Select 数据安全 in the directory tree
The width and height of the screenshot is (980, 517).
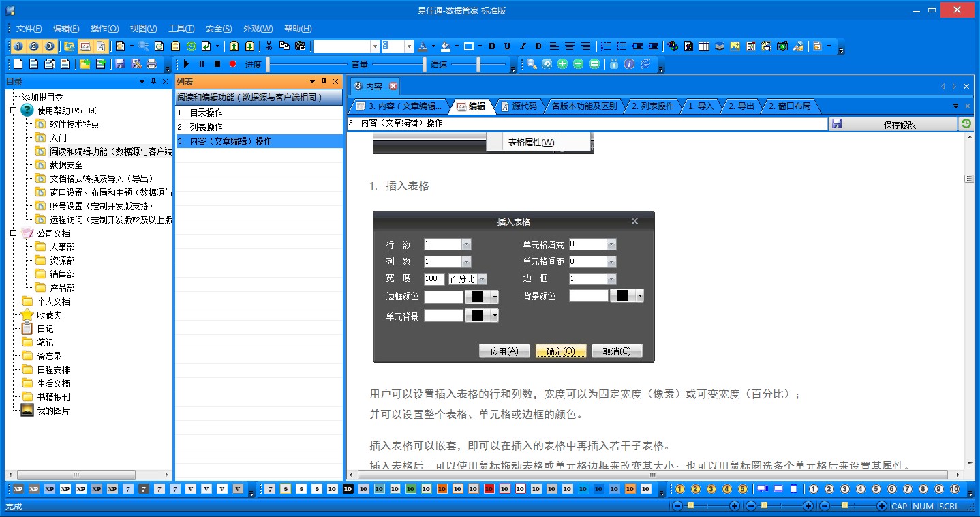[66, 165]
